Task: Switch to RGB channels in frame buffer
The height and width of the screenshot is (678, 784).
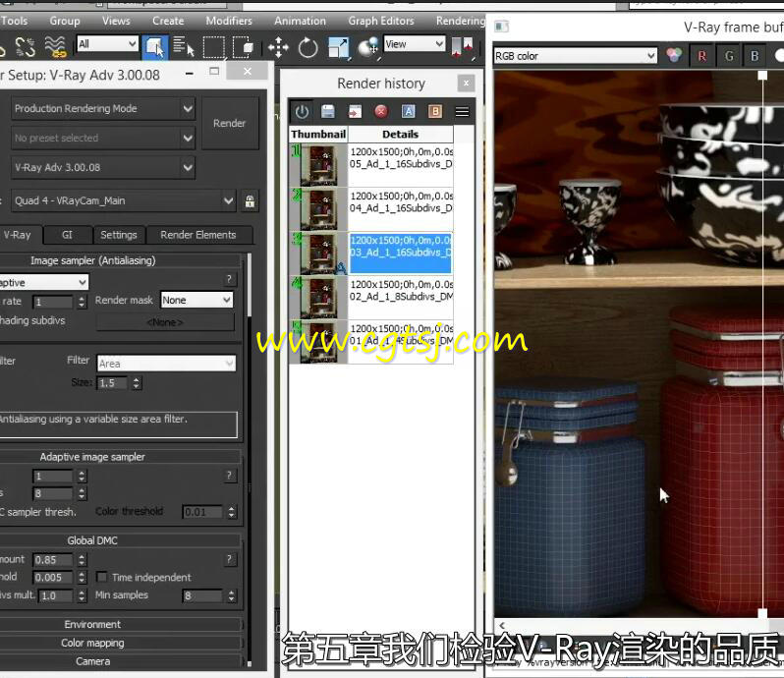Action: pyautogui.click(x=674, y=55)
